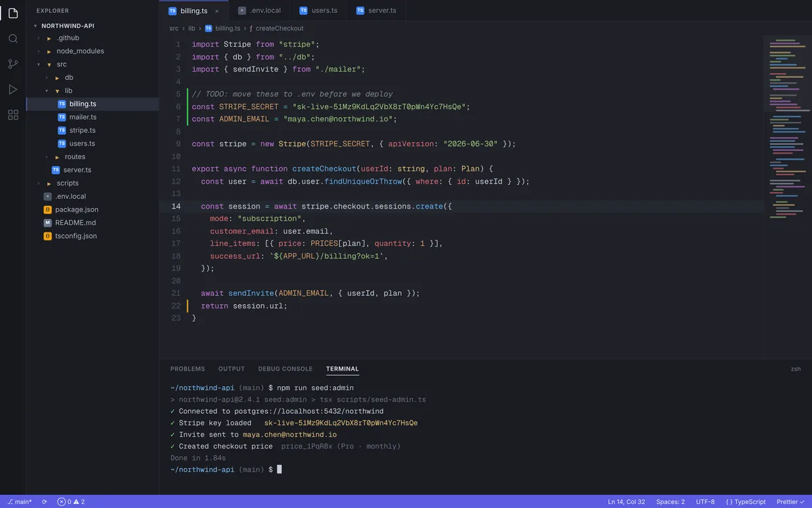Click the terminal prompt input line
This screenshot has height=508, width=812.
coord(226,469)
